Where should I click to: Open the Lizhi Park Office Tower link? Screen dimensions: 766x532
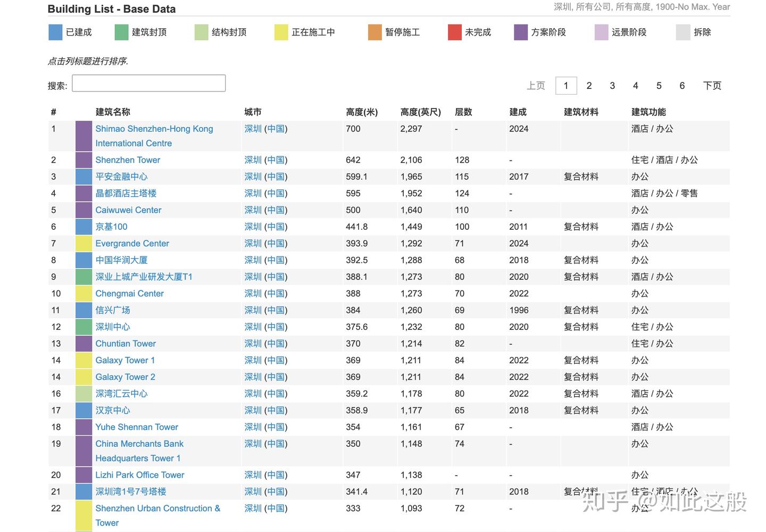(140, 475)
